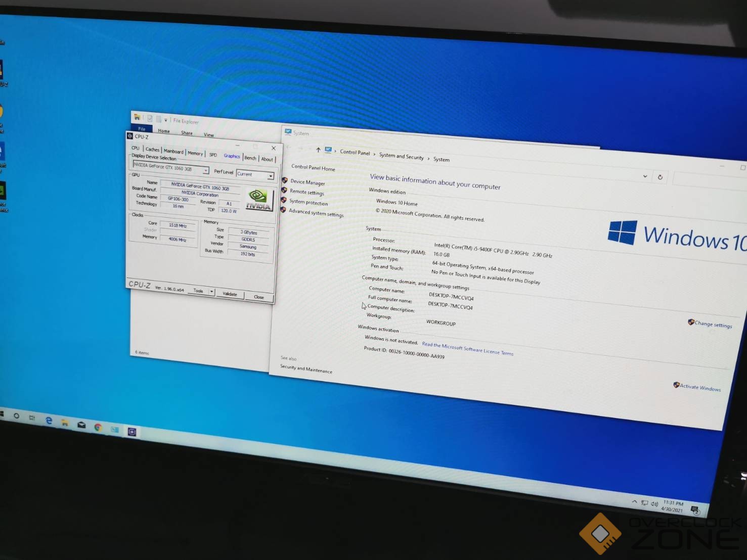Click the Refresh icon in System window
This screenshot has height=560, width=747.
pyautogui.click(x=660, y=177)
